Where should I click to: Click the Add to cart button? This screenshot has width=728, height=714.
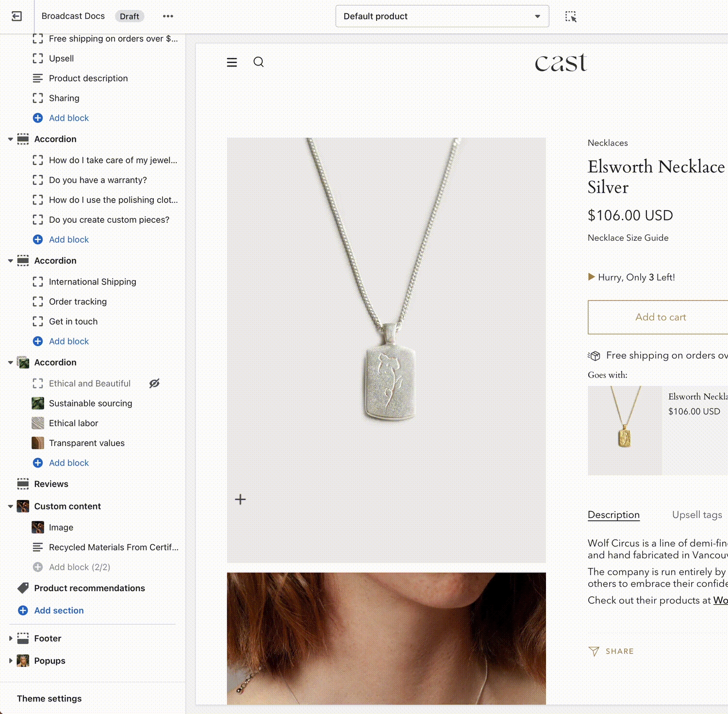(x=660, y=317)
